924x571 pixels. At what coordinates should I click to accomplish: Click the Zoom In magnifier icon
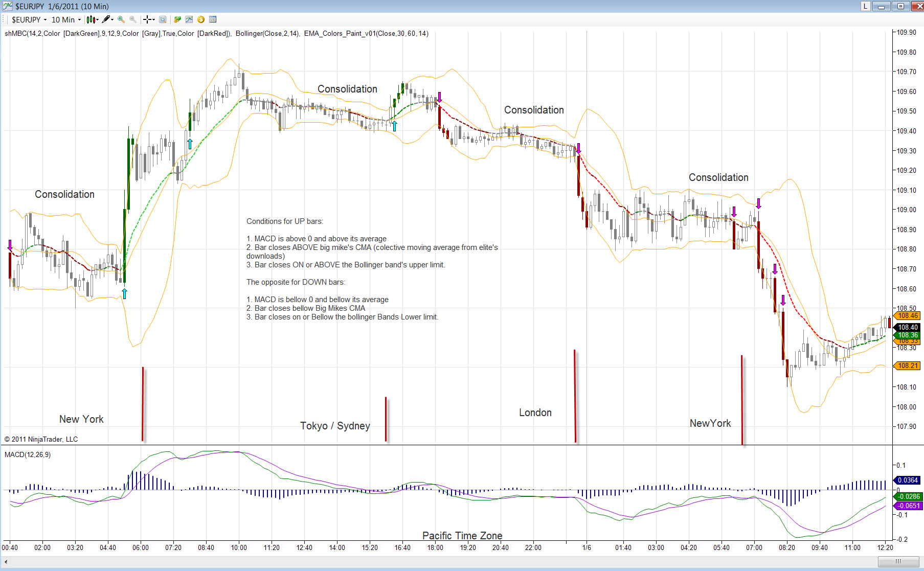coord(121,19)
